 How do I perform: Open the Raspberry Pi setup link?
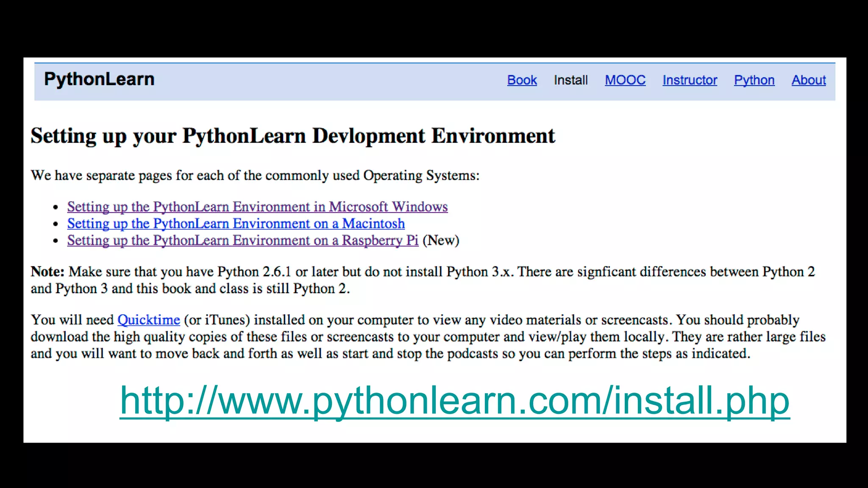(242, 241)
